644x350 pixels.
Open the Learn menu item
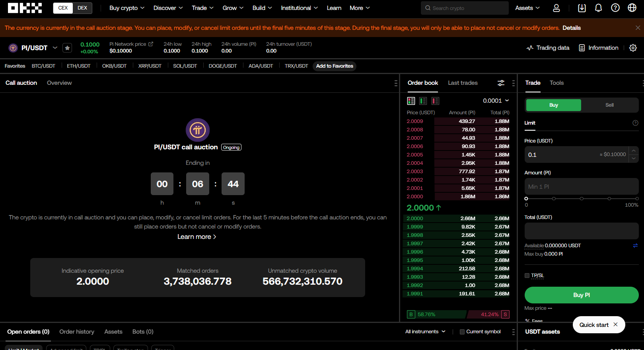pyautogui.click(x=334, y=8)
